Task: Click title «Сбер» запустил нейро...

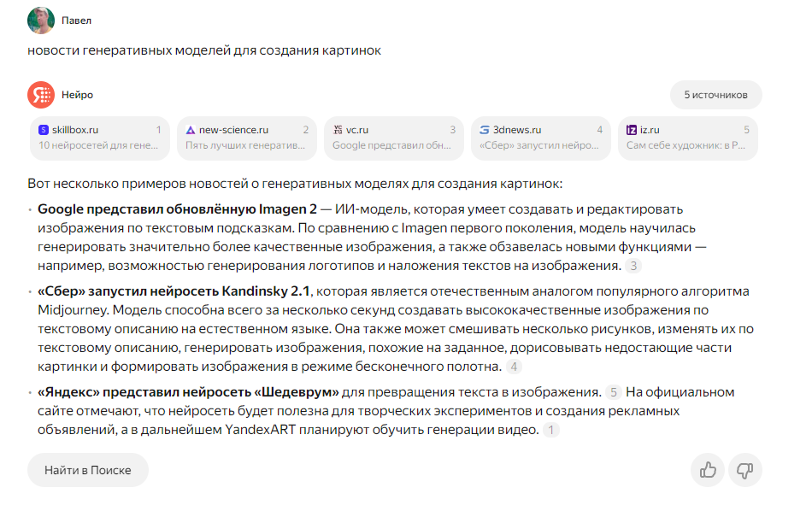Action: click(x=539, y=145)
